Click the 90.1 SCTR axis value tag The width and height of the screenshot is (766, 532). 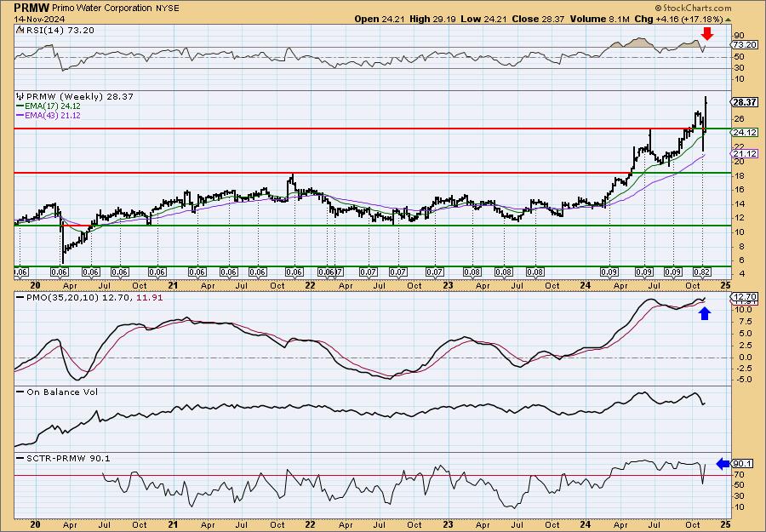[742, 464]
